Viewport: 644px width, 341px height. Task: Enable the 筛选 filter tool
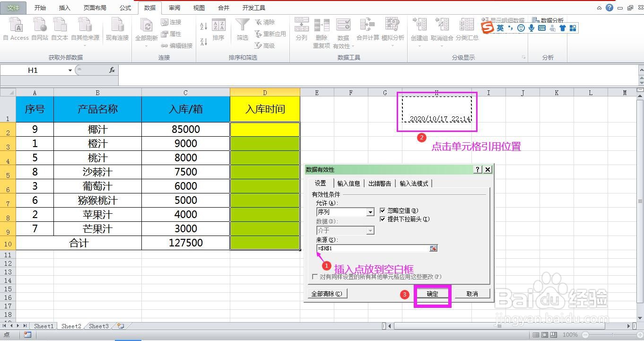(x=242, y=27)
